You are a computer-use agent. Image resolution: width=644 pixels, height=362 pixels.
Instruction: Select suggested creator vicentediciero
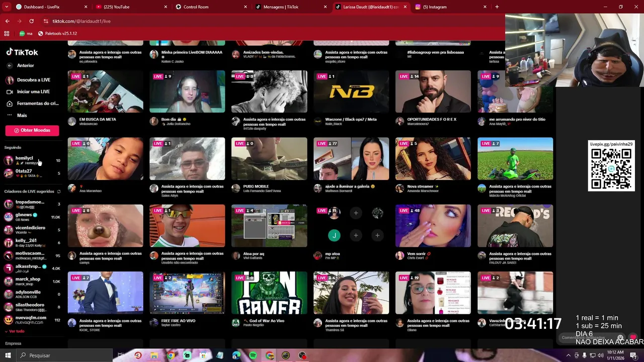(x=32, y=230)
